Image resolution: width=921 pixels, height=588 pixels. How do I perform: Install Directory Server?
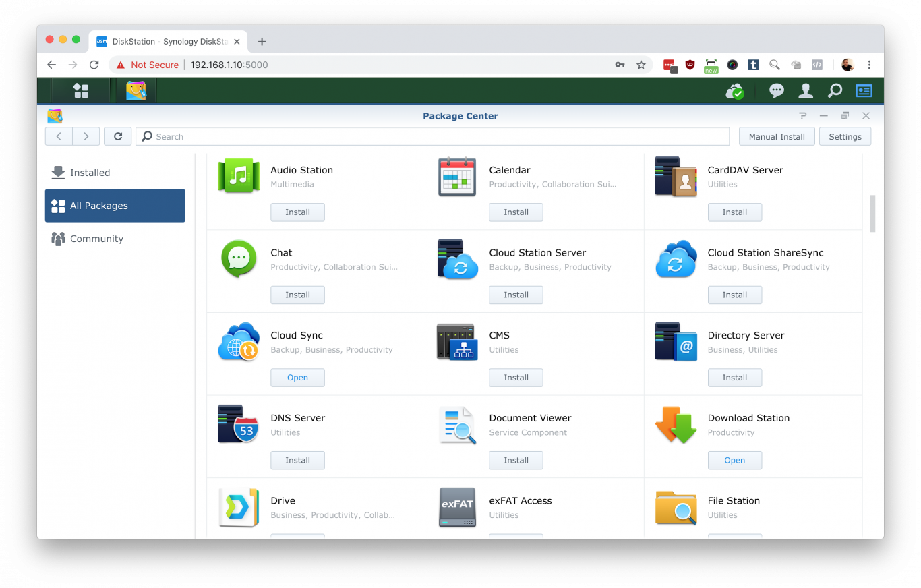735,378
